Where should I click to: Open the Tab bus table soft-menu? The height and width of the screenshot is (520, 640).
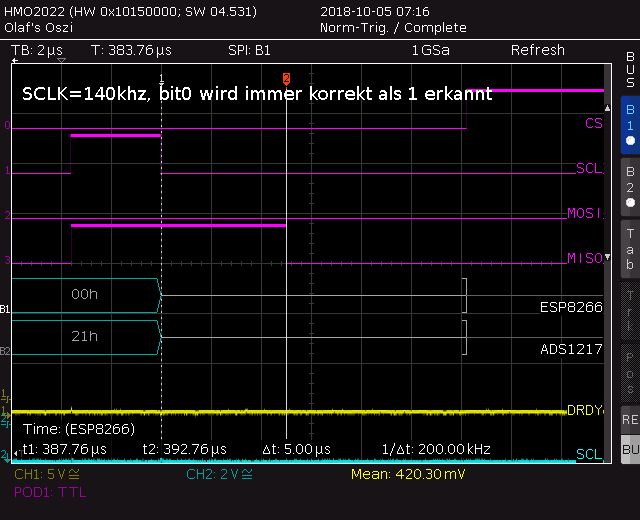tap(630, 249)
